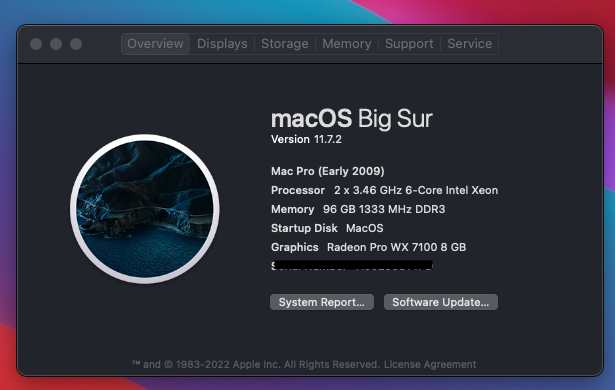The height and width of the screenshot is (390, 615).
Task: Go to the Memory tab
Action: pyautogui.click(x=347, y=44)
